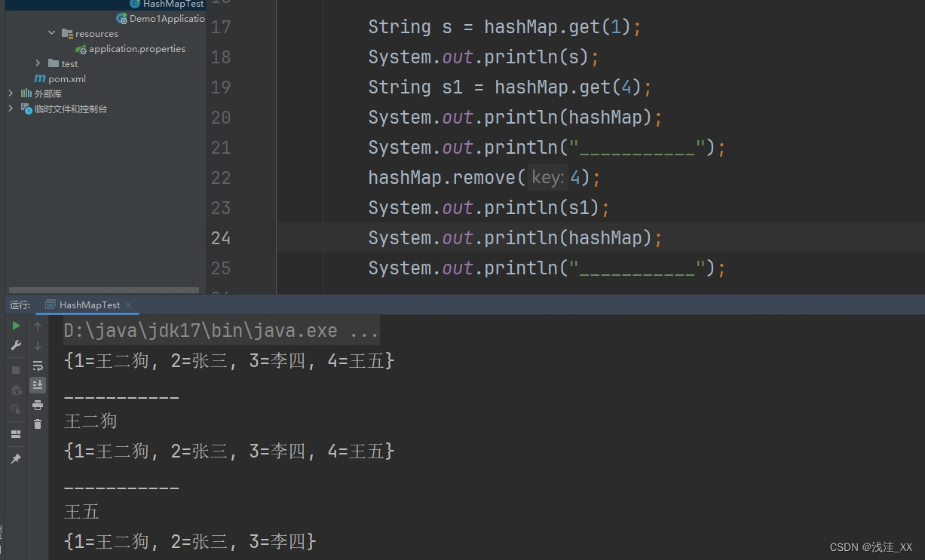This screenshot has height=560, width=925.
Task: Expand the 外部库 node
Action: click(11, 93)
